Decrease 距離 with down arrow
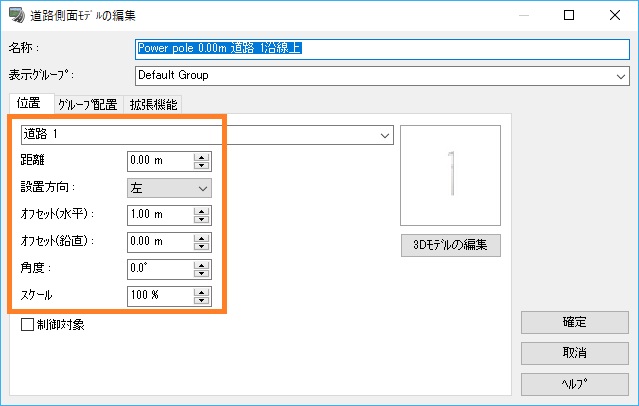The image size is (639, 406). point(201,165)
